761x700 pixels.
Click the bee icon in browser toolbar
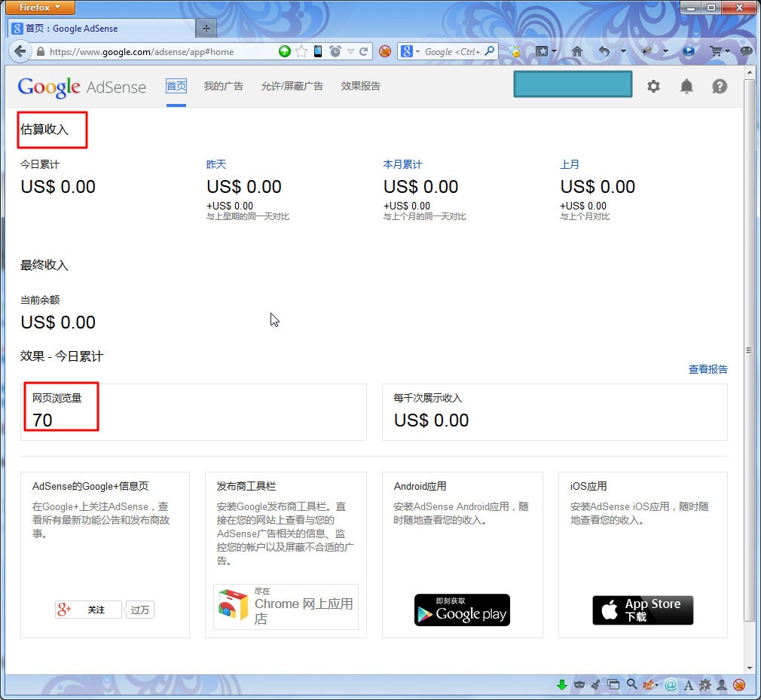point(515,51)
